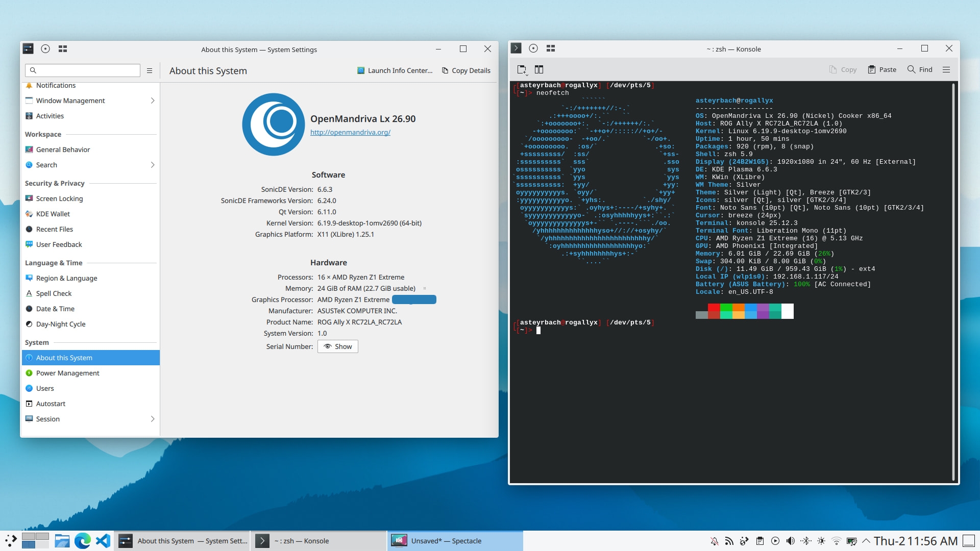The image size is (980, 551).
Task: Open Visual Studio Code from the taskbar
Action: point(103,541)
